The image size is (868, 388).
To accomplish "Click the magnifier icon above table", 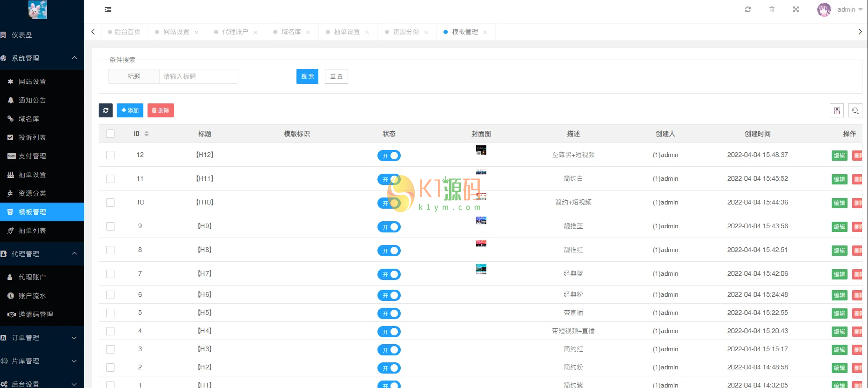I will click(855, 110).
